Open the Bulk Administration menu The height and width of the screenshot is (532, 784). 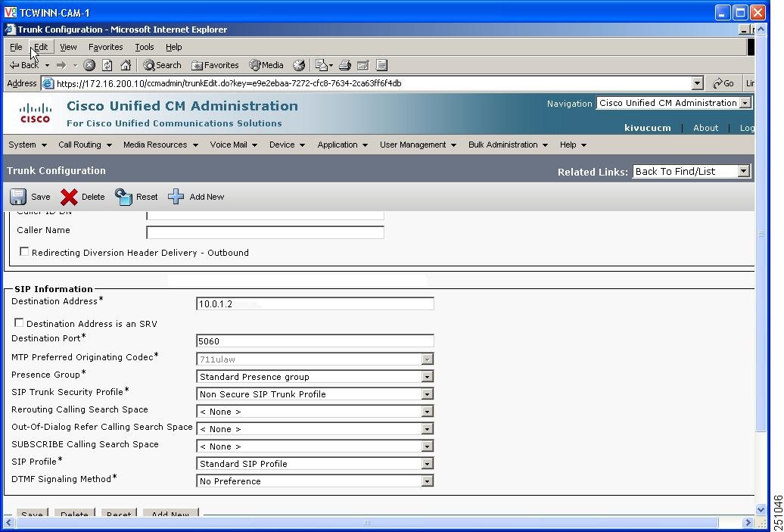(508, 145)
